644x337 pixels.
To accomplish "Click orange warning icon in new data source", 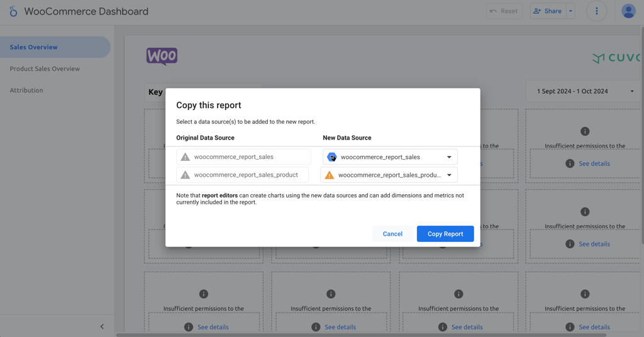I will (330, 175).
